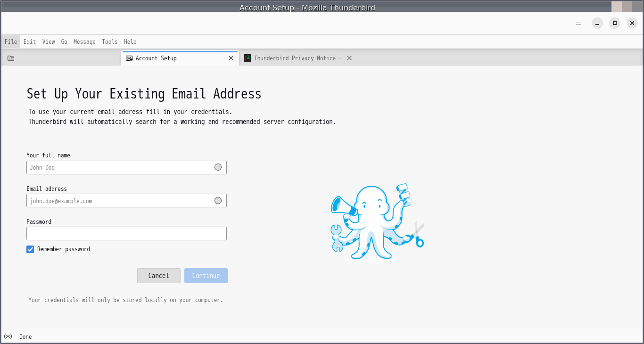Open the File menu
This screenshot has width=644, height=344.
[x=11, y=42]
